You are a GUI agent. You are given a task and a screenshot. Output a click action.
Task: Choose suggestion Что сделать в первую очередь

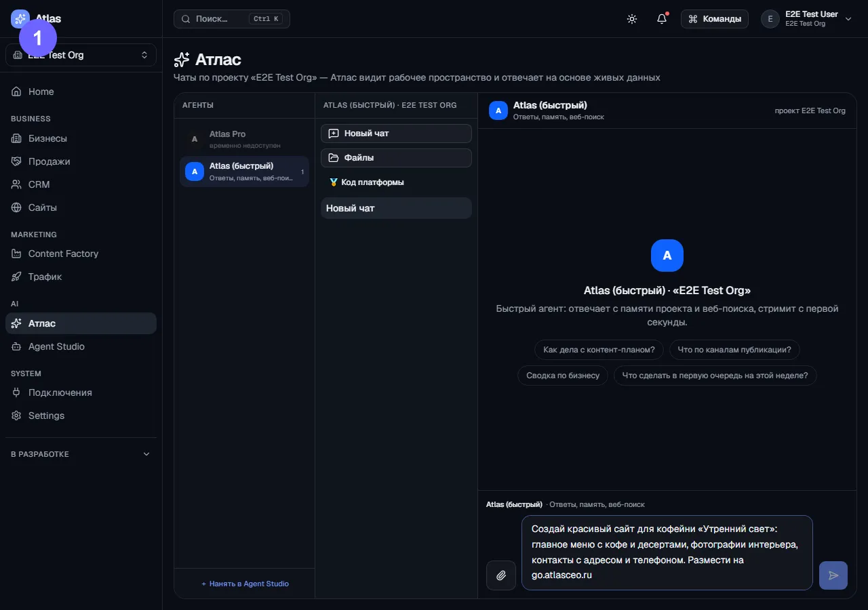[x=715, y=375]
